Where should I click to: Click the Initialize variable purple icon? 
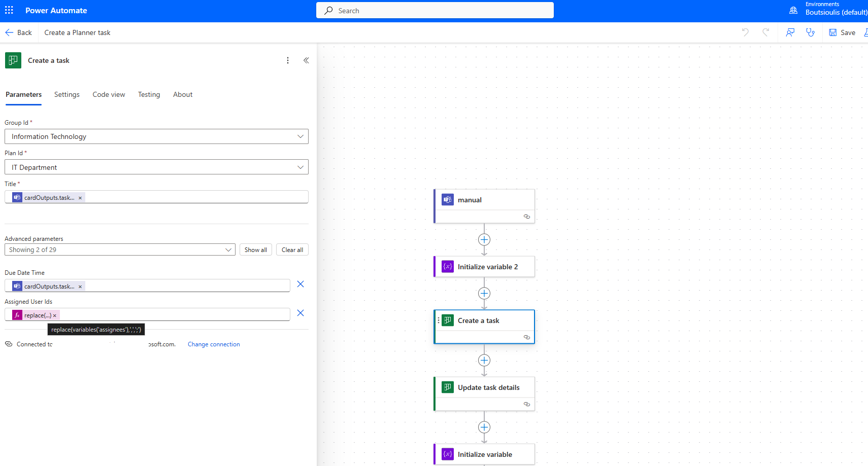[448, 454]
